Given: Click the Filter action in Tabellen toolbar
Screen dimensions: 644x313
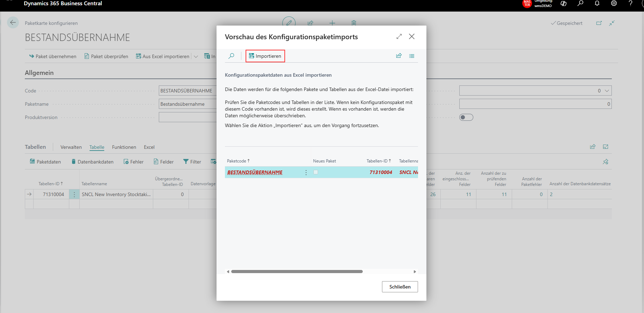Looking at the screenshot, I should click(192, 162).
